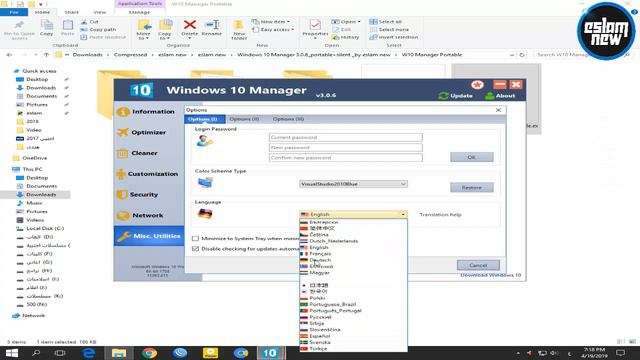Open Microsoft Edge from the taskbar

pos(89,353)
